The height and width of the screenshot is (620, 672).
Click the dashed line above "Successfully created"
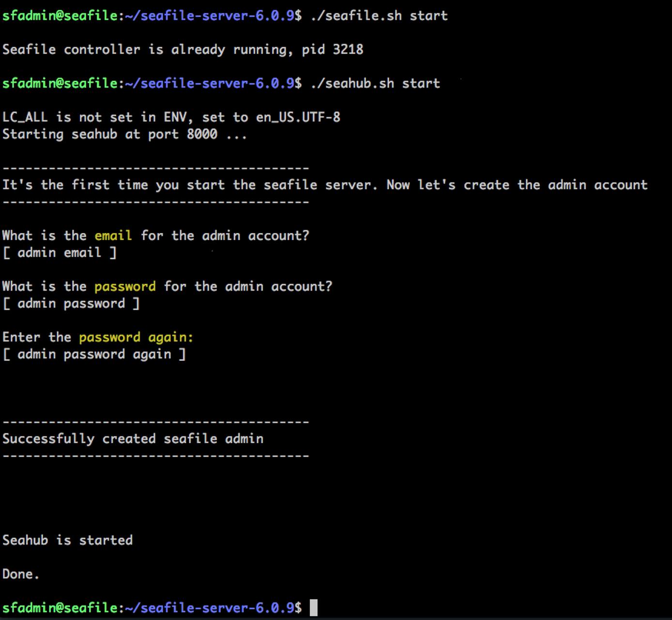(x=155, y=422)
